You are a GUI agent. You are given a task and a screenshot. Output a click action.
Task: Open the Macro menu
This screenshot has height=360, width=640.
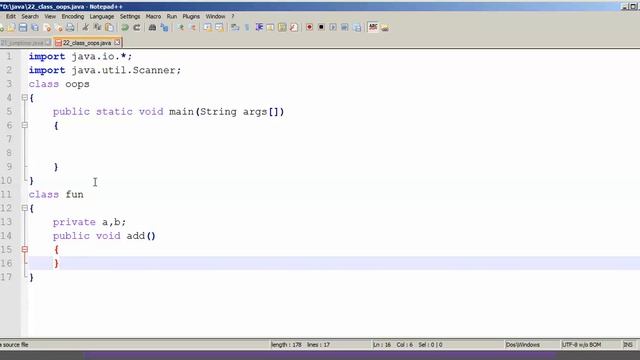click(x=153, y=16)
